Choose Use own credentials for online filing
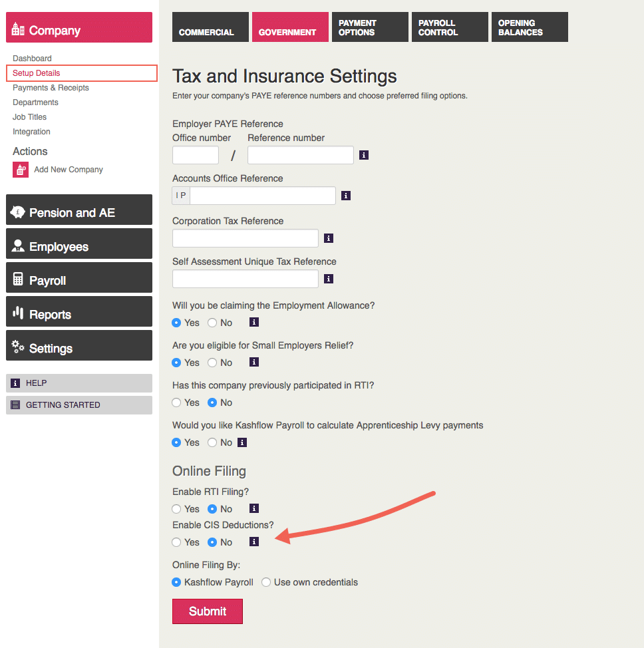This screenshot has width=644, height=648. [266, 582]
